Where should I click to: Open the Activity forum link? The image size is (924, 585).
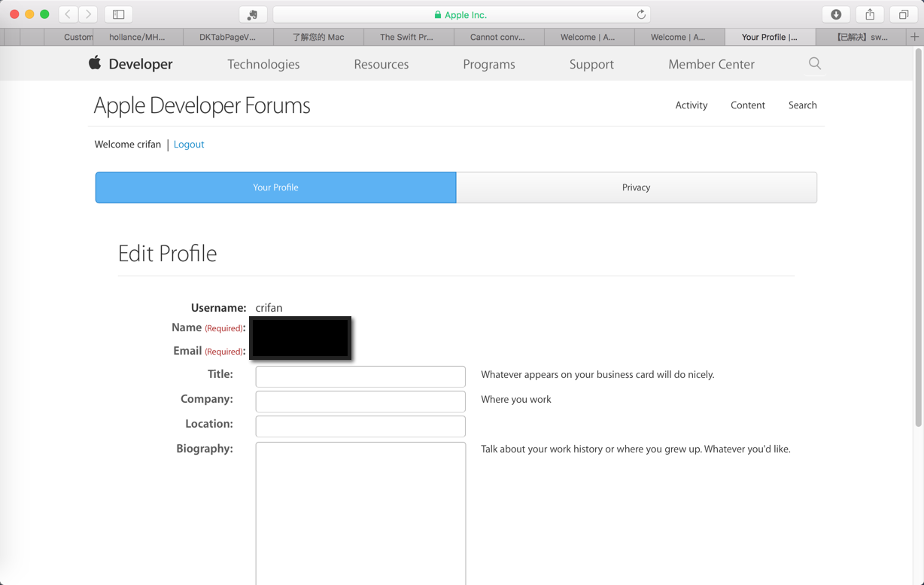[691, 105]
